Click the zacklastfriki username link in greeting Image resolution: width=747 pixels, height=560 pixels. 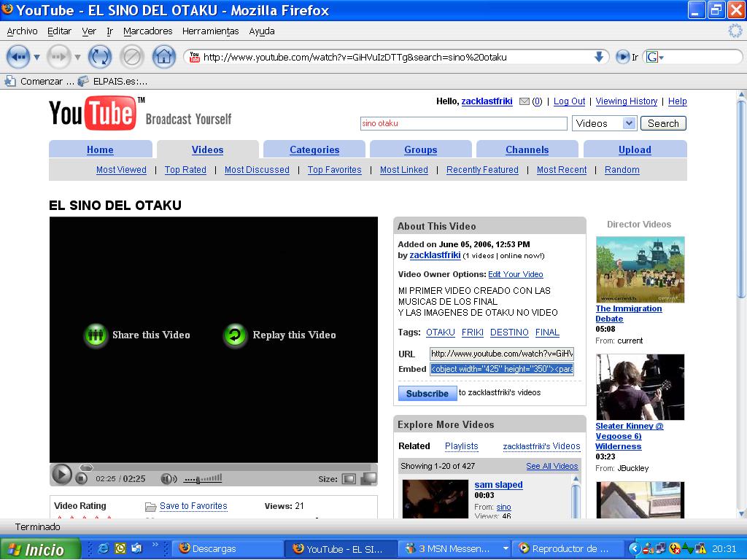487,101
